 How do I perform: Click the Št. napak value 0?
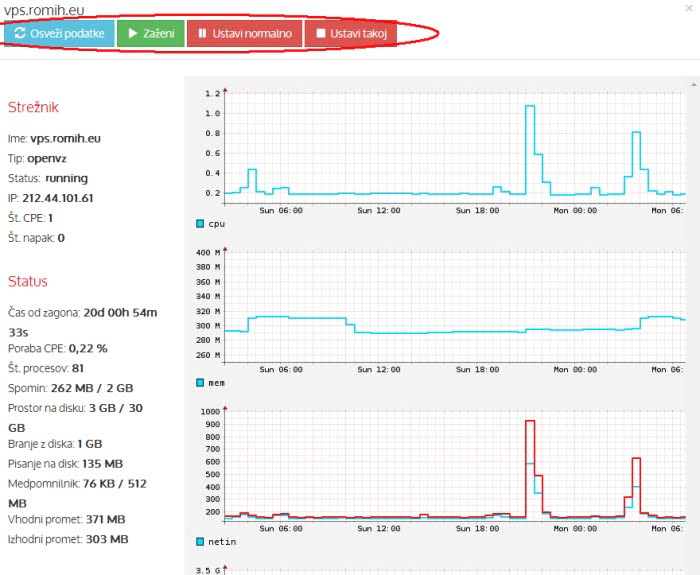tap(61, 238)
